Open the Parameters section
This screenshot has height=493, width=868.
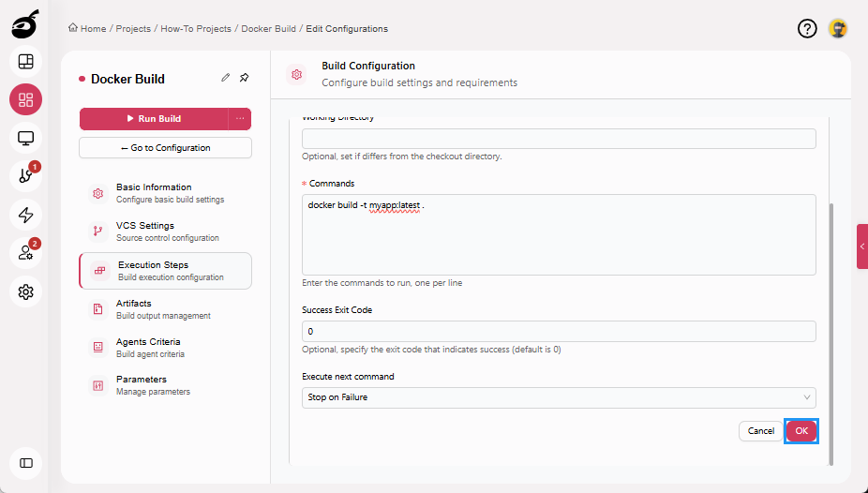point(165,385)
